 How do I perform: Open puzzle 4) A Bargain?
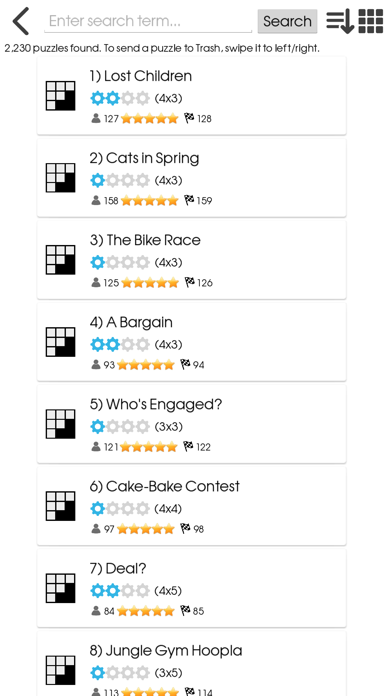click(192, 342)
